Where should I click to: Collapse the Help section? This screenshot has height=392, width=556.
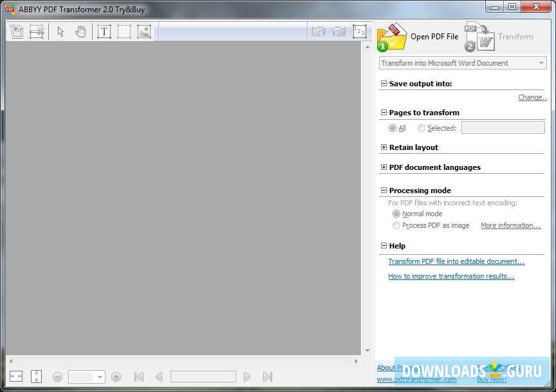click(x=384, y=245)
